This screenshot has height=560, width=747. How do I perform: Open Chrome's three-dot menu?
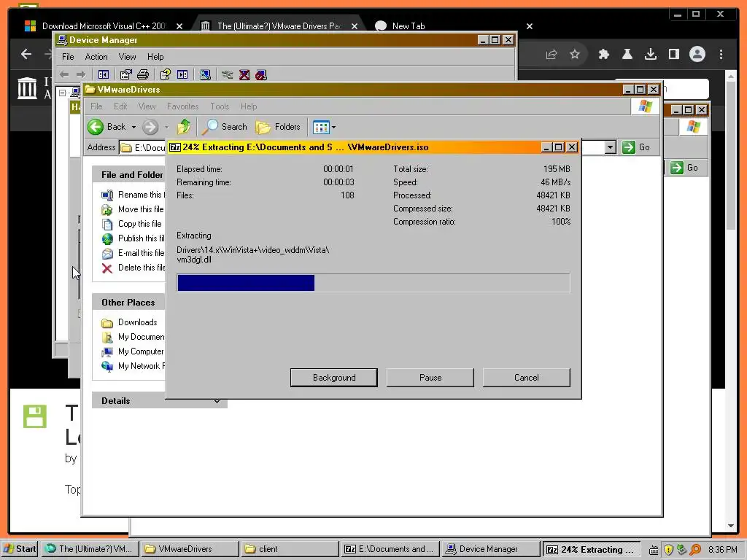(721, 54)
